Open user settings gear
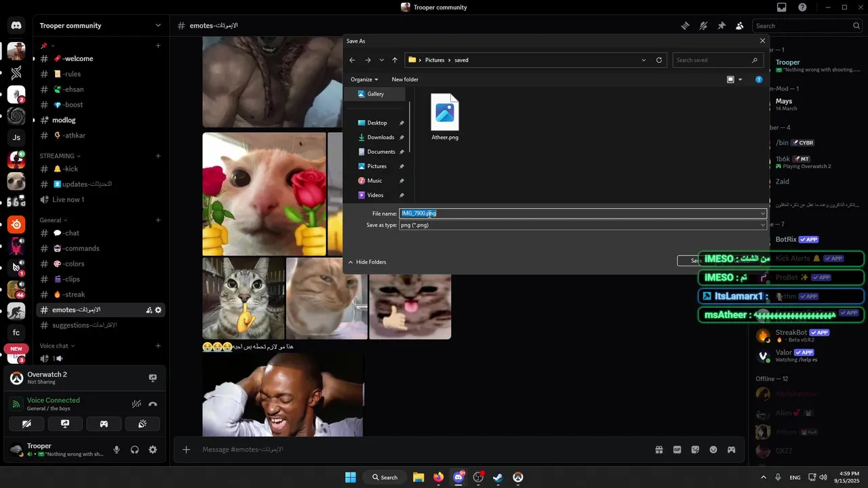Screen dimensions: 868x488 (153, 449)
